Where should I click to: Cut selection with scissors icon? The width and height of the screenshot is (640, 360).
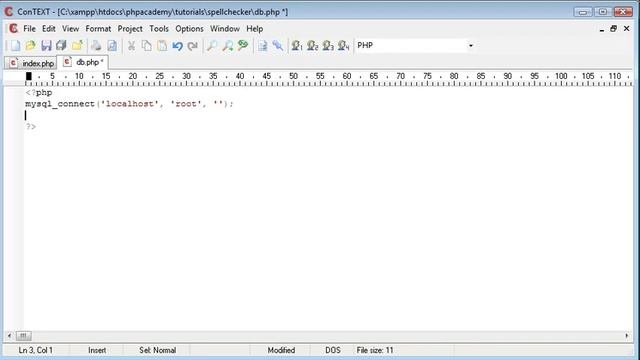131,45
